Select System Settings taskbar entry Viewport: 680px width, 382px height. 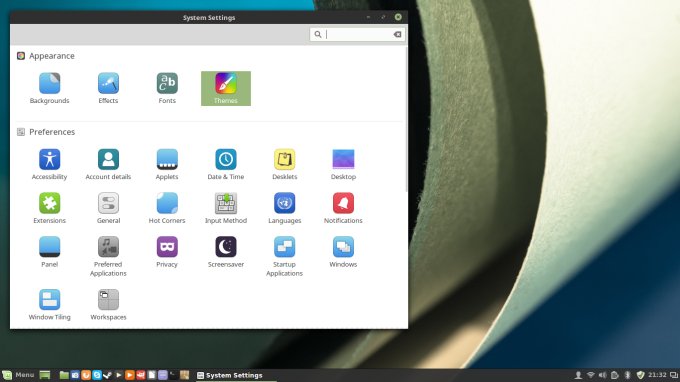(230, 375)
